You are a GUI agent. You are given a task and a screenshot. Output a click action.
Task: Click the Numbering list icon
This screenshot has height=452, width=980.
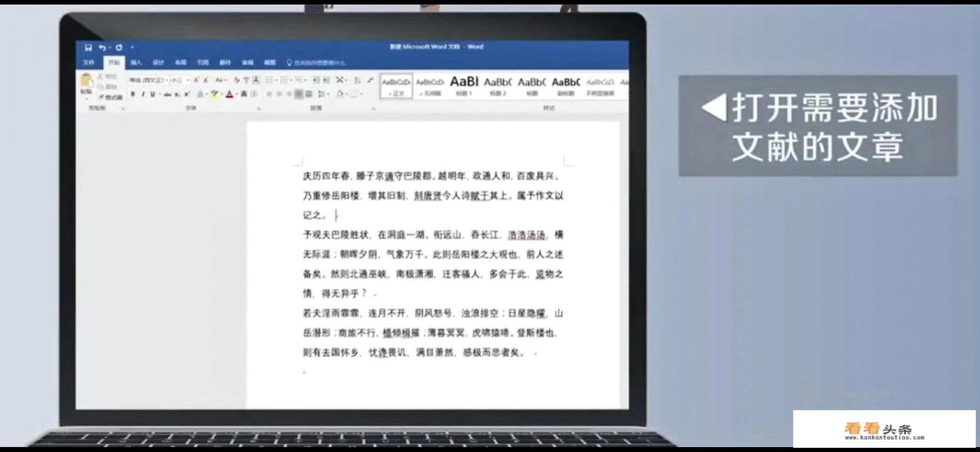(284, 80)
